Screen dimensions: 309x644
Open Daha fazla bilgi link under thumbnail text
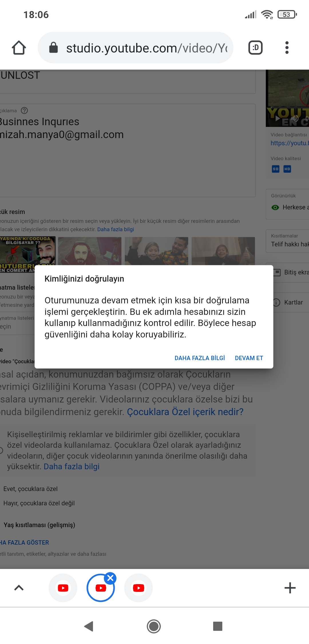(116, 229)
